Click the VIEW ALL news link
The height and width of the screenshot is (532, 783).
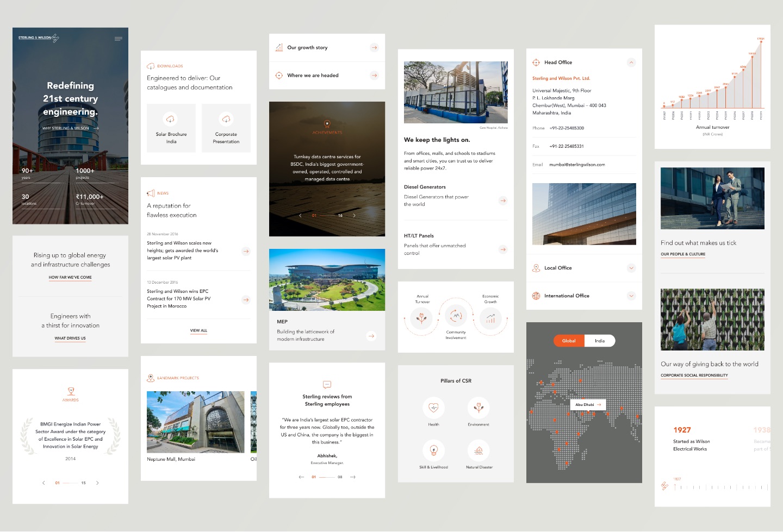coord(198,330)
